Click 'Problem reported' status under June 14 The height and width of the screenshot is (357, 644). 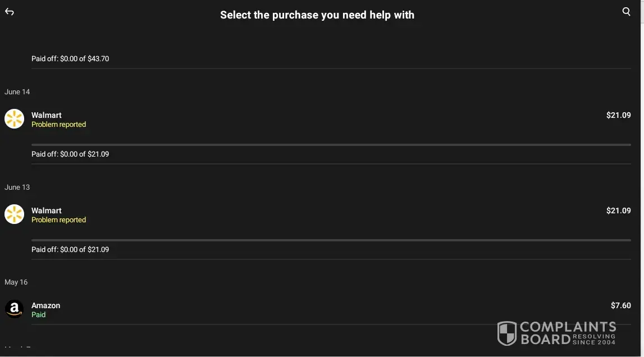point(58,125)
